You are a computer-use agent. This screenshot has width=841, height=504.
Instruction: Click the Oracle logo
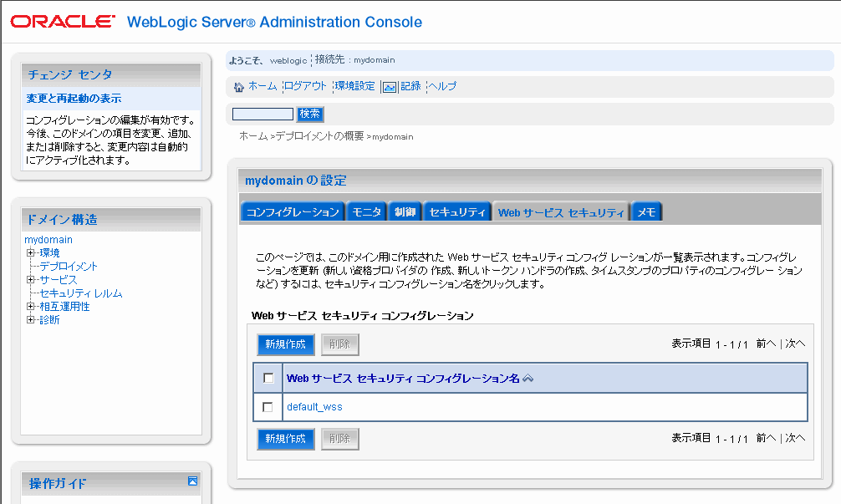click(63, 22)
